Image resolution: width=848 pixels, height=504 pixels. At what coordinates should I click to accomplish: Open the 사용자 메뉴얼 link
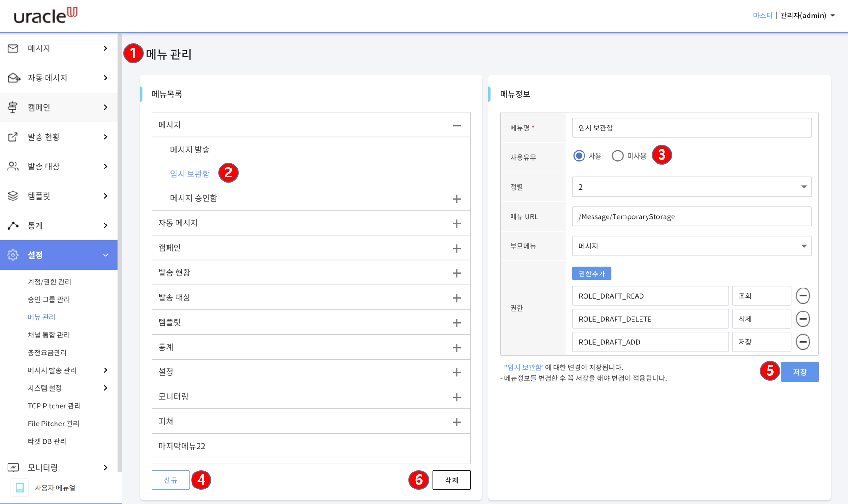(x=55, y=488)
